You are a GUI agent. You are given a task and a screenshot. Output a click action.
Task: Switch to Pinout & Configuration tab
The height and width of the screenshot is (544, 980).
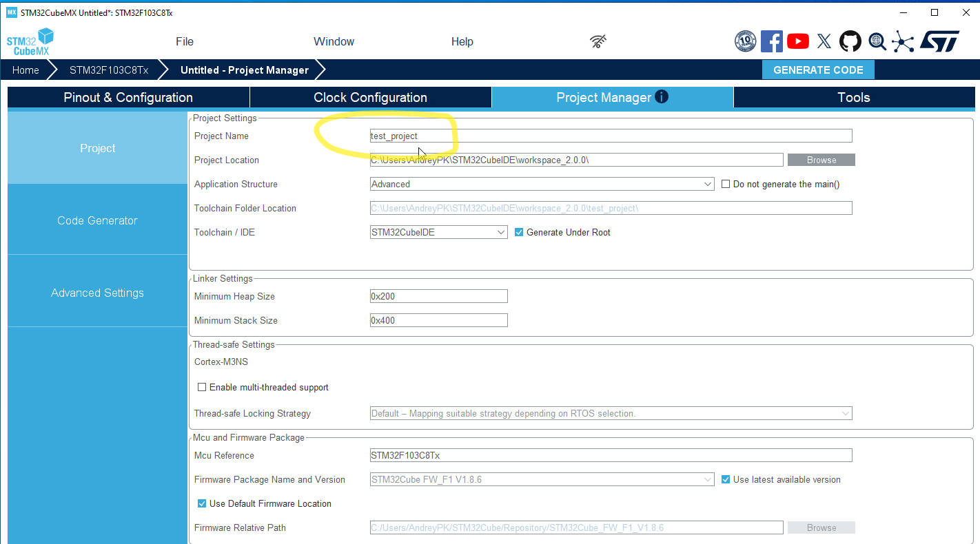pyautogui.click(x=128, y=97)
